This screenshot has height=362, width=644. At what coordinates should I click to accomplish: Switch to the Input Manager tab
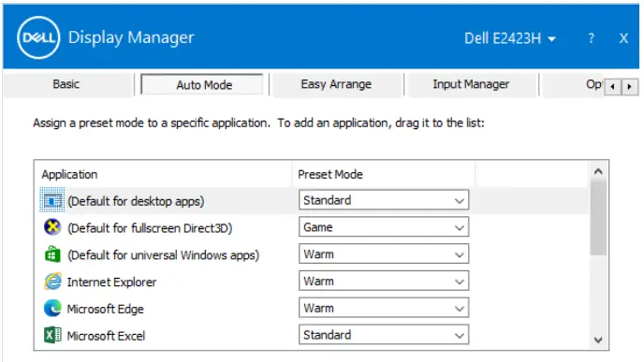(471, 84)
